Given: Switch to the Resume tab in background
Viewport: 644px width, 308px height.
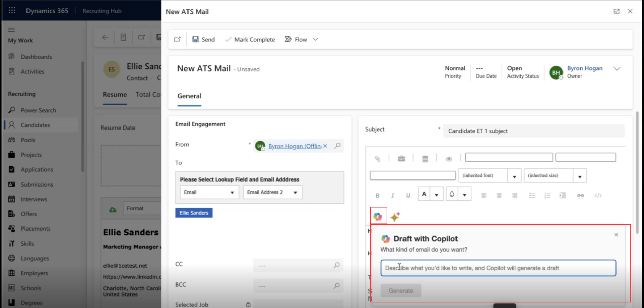Looking at the screenshot, I should [x=115, y=95].
